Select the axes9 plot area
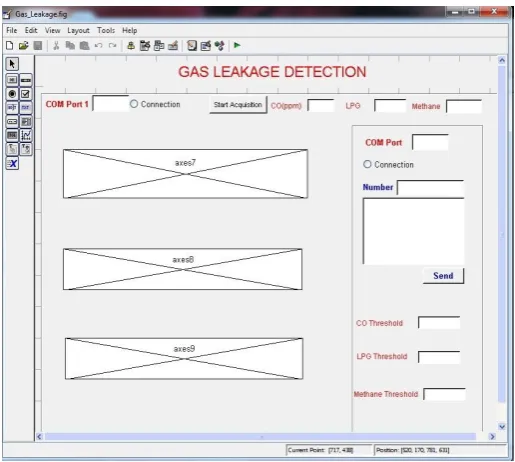 [x=184, y=358]
